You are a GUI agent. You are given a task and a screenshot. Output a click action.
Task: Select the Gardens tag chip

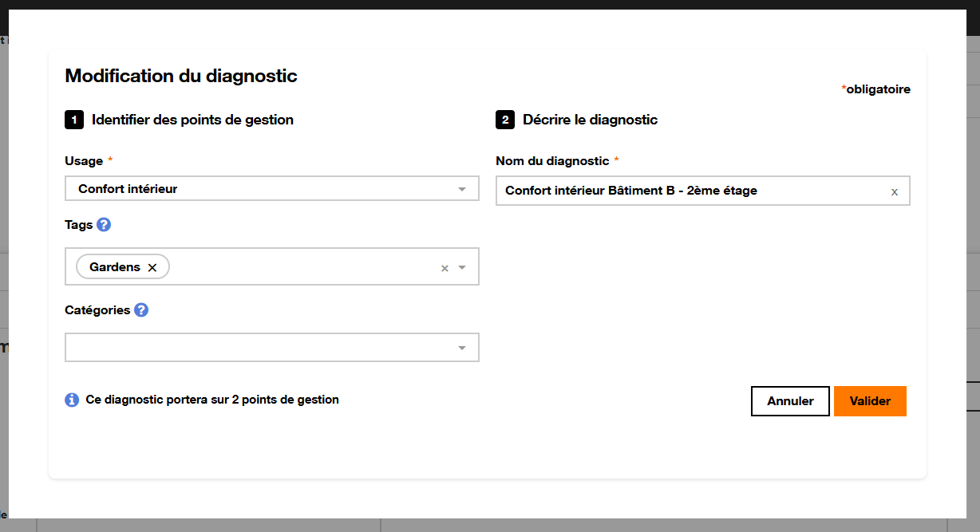(116, 266)
